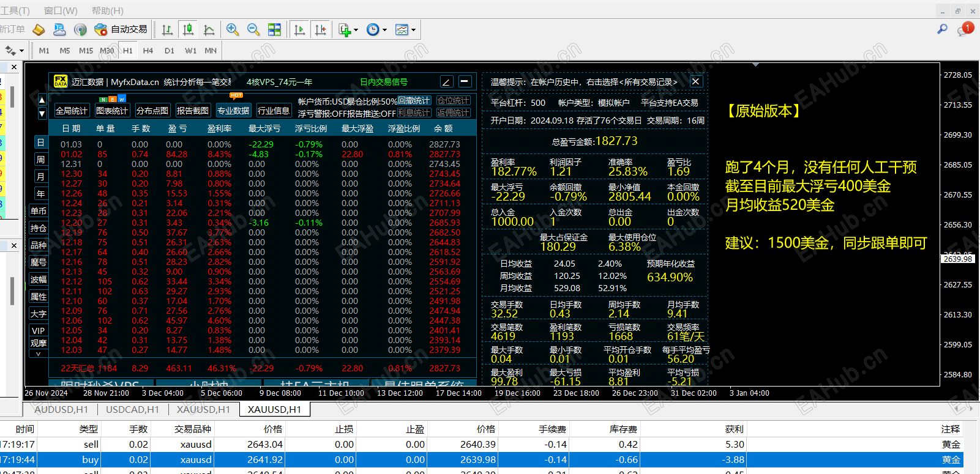Click the cloud hosting toolbar icon
Image resolution: width=980 pixels, height=474 pixels.
pos(59,29)
